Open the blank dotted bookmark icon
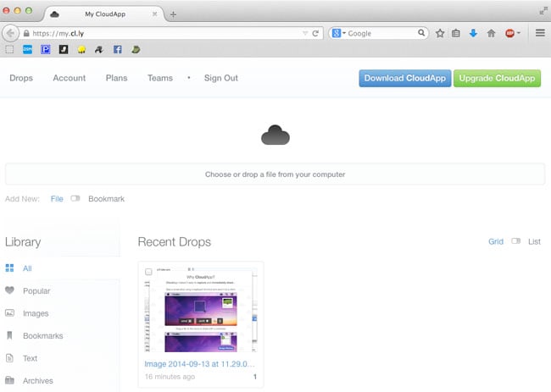551x392 pixels. pos(9,49)
